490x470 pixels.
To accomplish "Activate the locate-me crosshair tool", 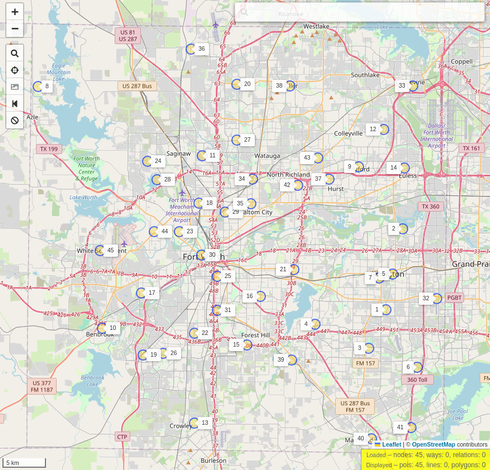I will click(x=15, y=70).
